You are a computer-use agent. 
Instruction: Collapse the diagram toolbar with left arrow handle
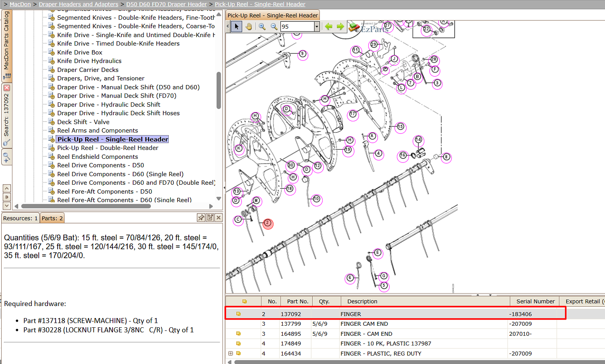[x=227, y=27]
